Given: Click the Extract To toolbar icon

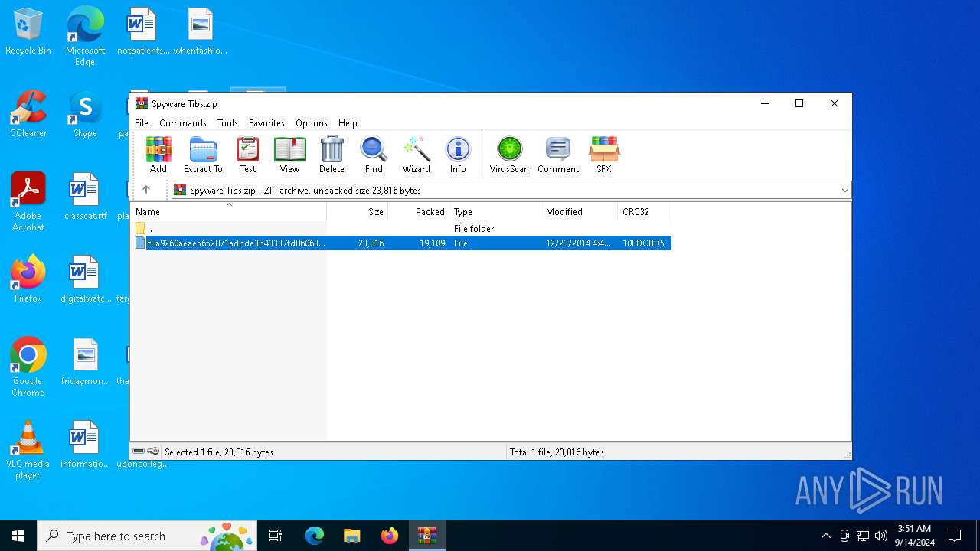Looking at the screenshot, I should coord(203,155).
